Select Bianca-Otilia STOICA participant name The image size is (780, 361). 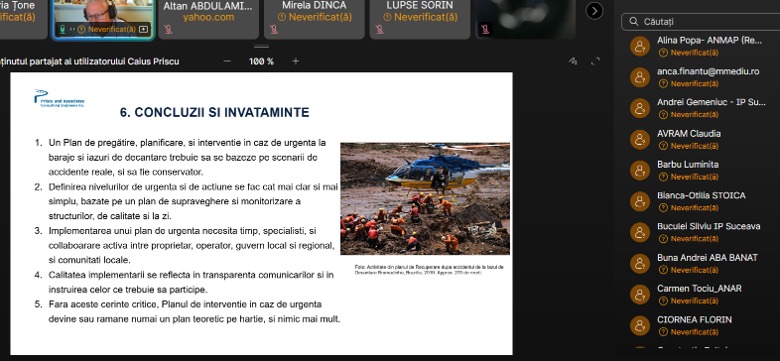pyautogui.click(x=701, y=195)
